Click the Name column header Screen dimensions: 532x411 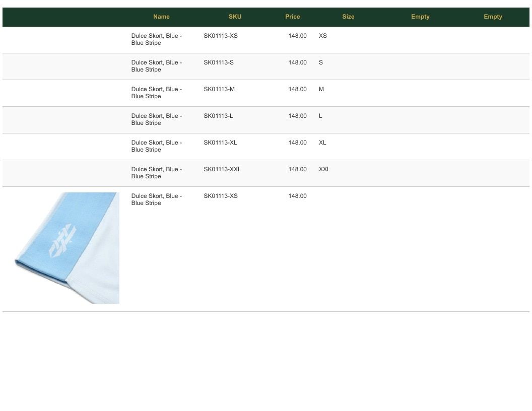coord(161,17)
